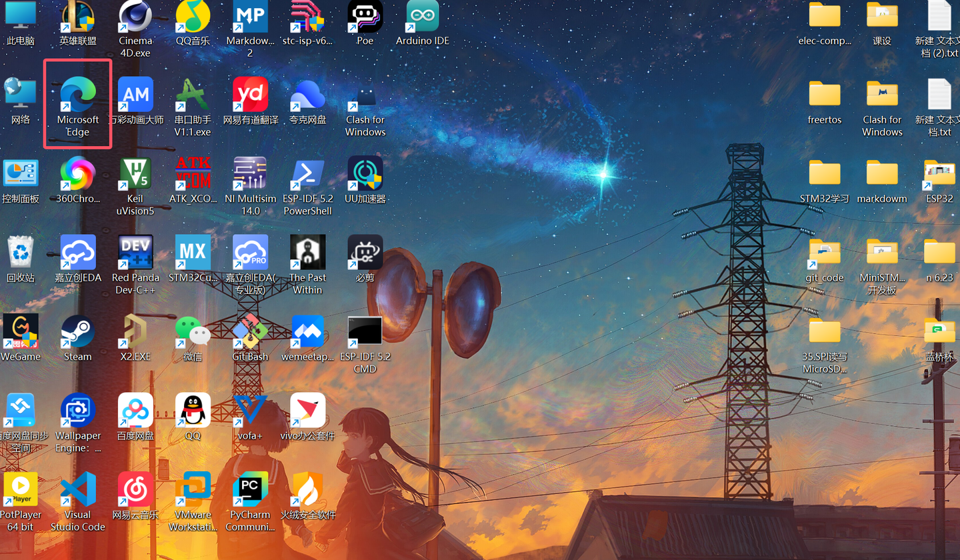
Task: Click the 控制面板 control panel icon
Action: pyautogui.click(x=21, y=173)
